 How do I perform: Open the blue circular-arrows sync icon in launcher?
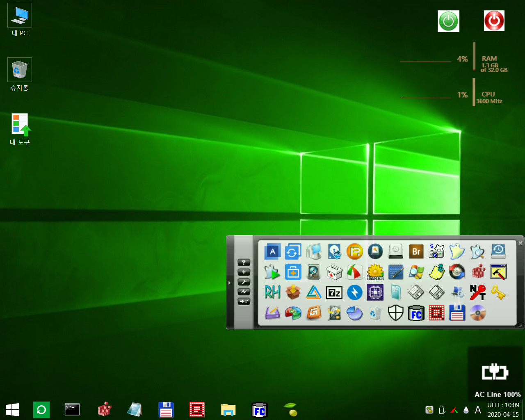pos(293,251)
